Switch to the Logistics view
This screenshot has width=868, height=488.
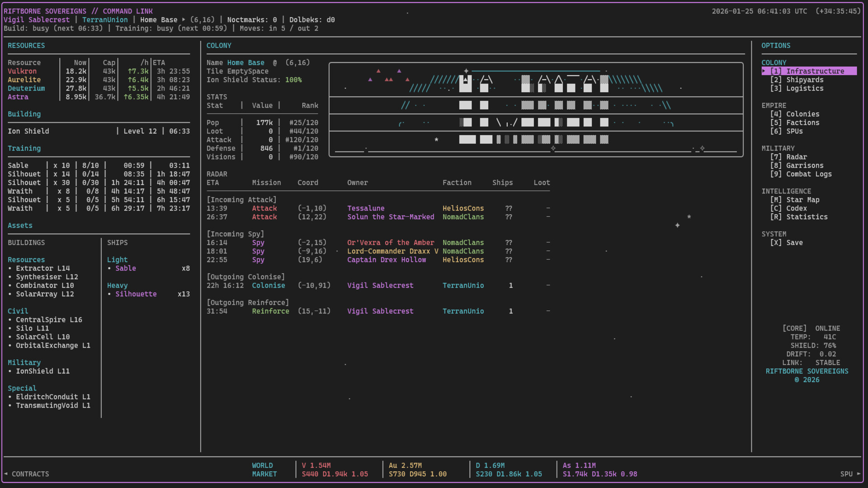tap(797, 88)
